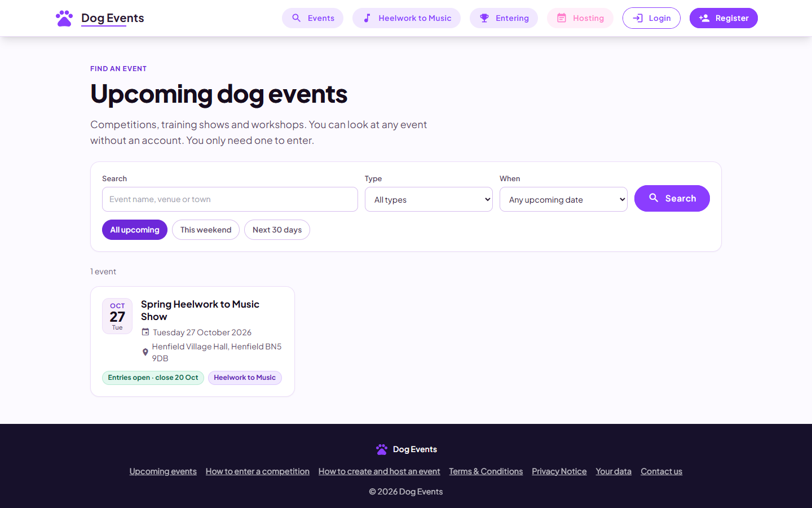Toggle the This weekend filter chip

(206, 230)
